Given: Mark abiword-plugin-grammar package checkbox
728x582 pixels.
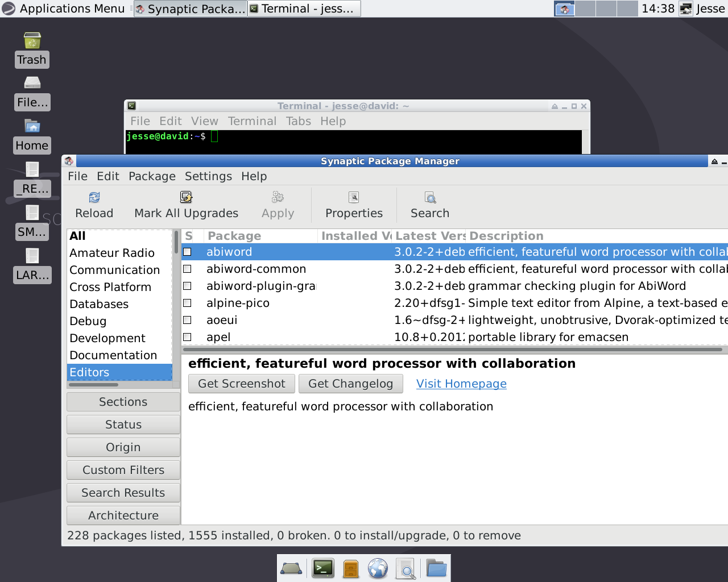Looking at the screenshot, I should [x=187, y=286].
